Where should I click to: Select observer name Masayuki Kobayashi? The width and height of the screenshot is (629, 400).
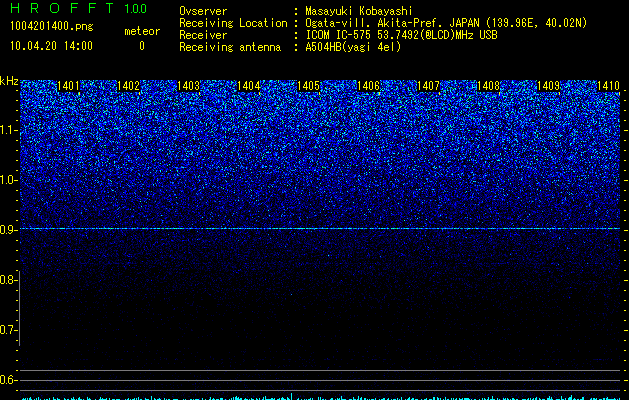point(359,11)
